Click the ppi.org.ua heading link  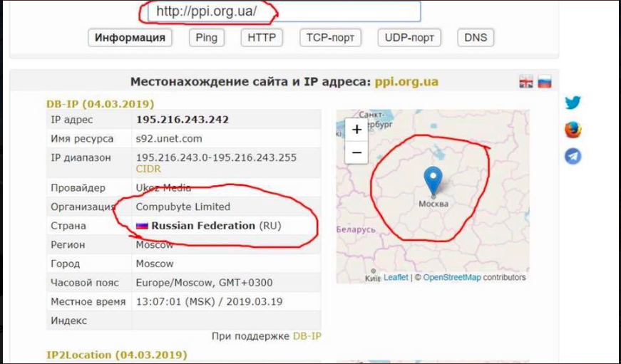tap(406, 82)
